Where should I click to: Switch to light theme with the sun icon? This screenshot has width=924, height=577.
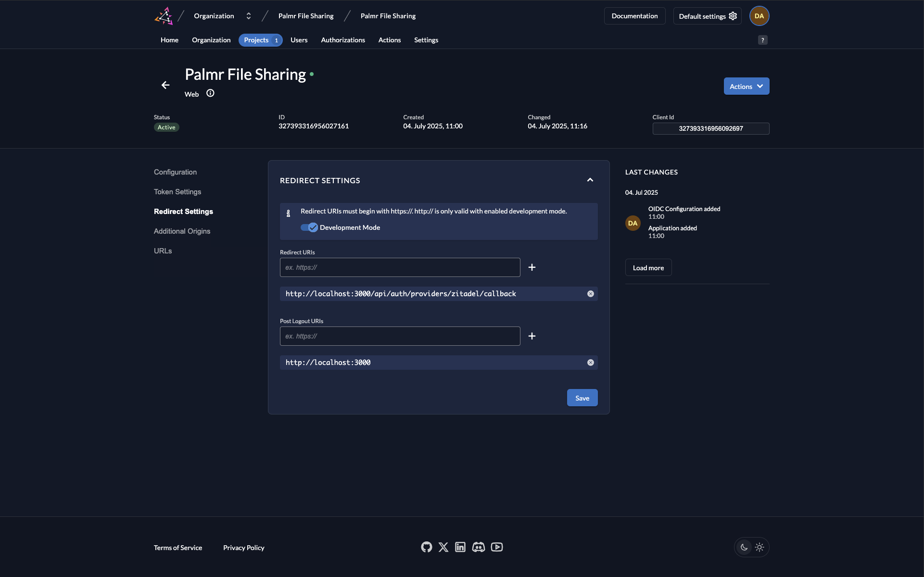coord(759,547)
